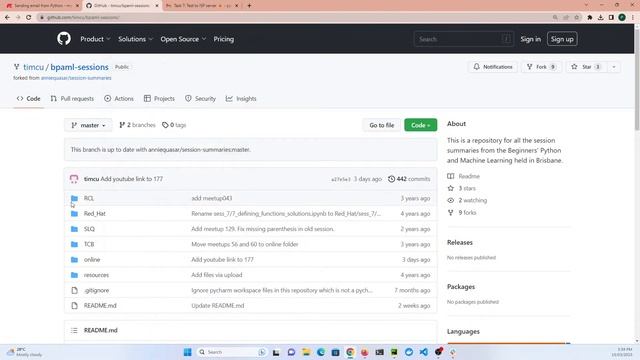The image size is (640, 360).
Task: View the 2 branches link
Action: pos(137,125)
